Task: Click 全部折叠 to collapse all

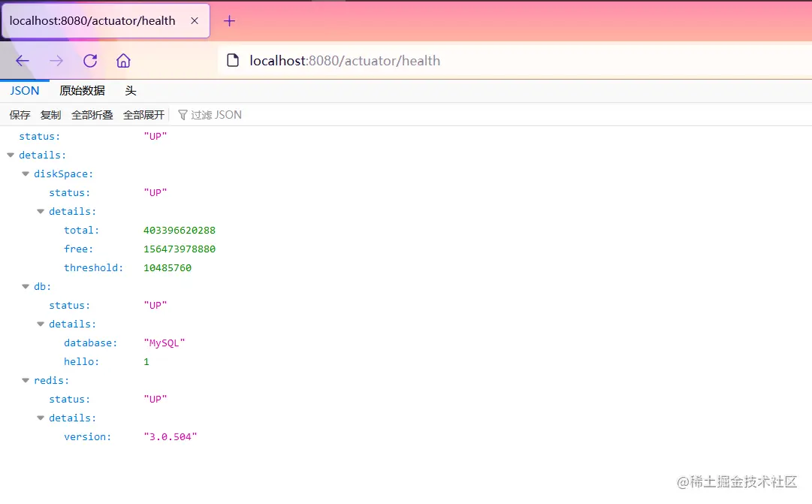Action: (92, 115)
